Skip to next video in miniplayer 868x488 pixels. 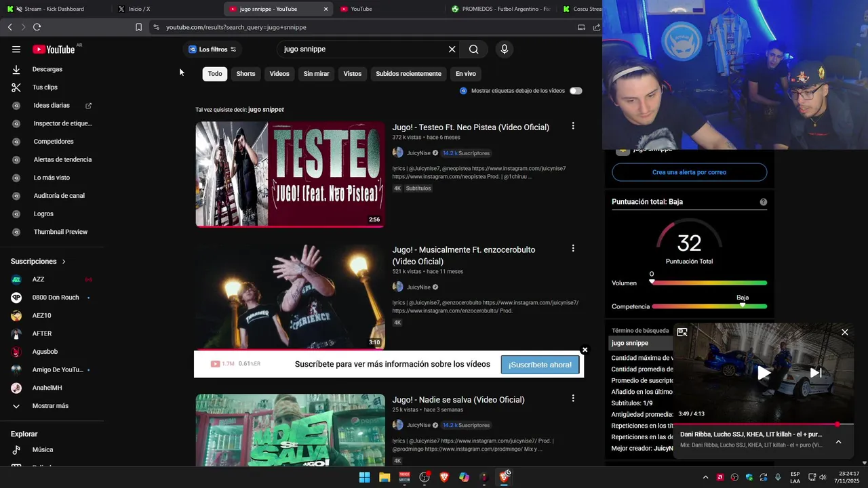816,372
